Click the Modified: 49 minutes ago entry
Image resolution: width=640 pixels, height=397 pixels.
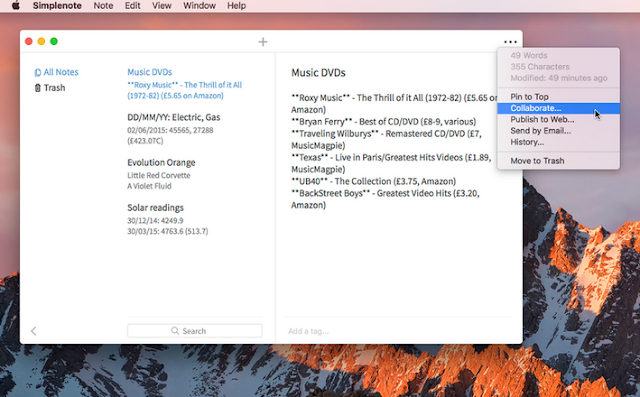click(559, 78)
